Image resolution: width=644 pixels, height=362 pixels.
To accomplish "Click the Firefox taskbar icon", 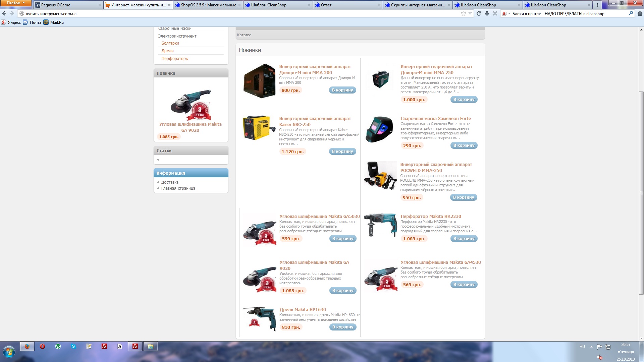I will (27, 346).
